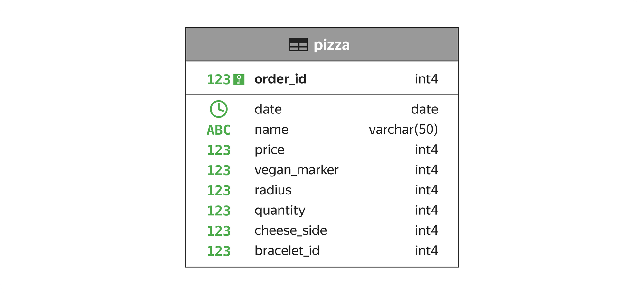The height and width of the screenshot is (298, 644).
Task: Click the 123 icon beside price
Action: [x=219, y=150]
